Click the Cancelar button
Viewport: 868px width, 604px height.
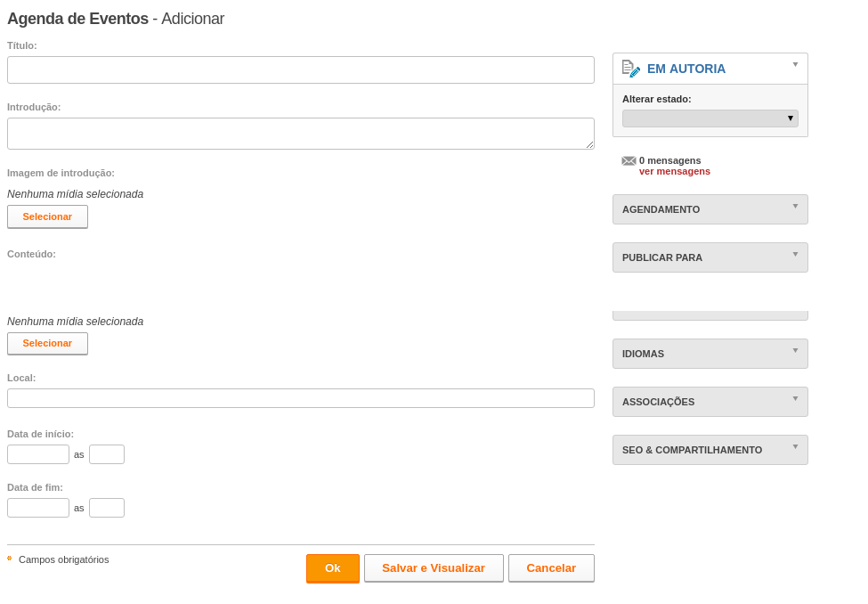[551, 568]
